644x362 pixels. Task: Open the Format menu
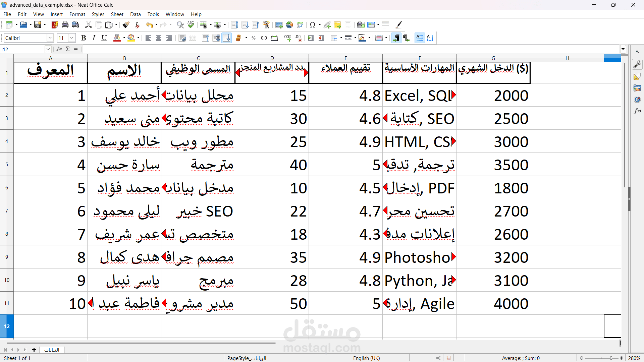tap(77, 14)
